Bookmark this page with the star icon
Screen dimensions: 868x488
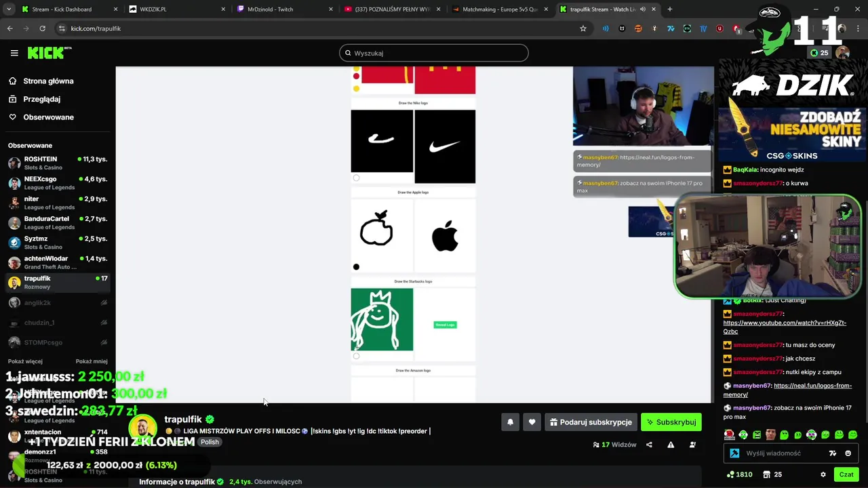[x=583, y=28]
